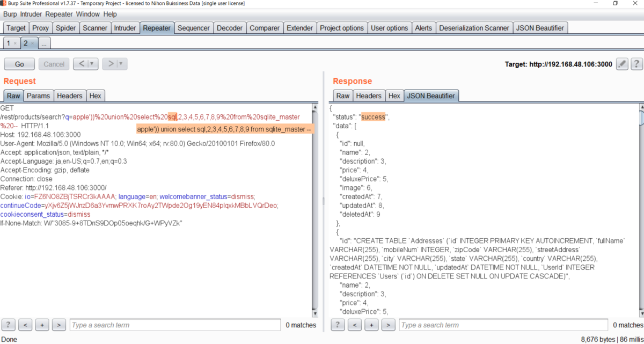644x344 pixels.
Task: Switch to the Proxy tab
Action: (x=41, y=28)
